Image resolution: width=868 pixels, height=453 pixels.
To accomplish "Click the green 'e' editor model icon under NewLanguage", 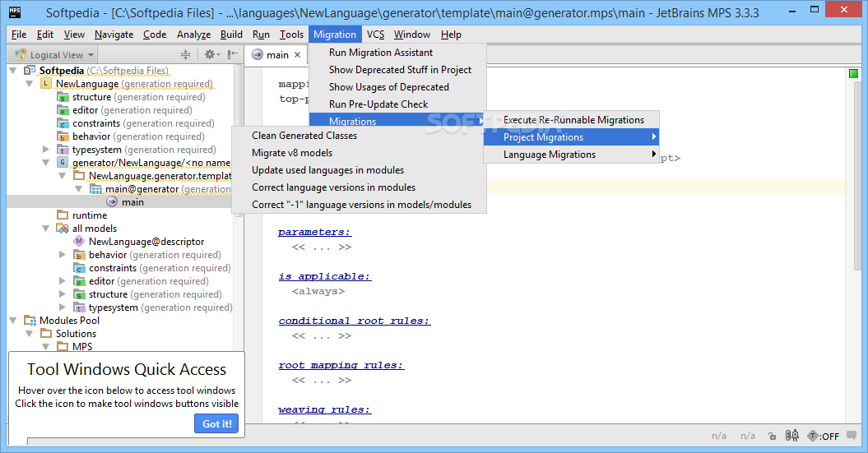I will (x=63, y=111).
